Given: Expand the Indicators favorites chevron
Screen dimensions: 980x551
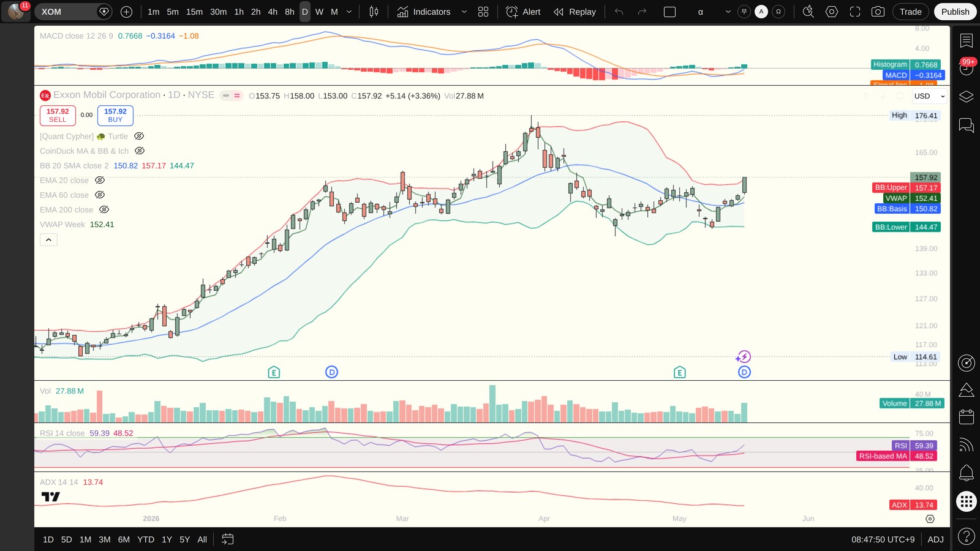Looking at the screenshot, I should pos(464,12).
